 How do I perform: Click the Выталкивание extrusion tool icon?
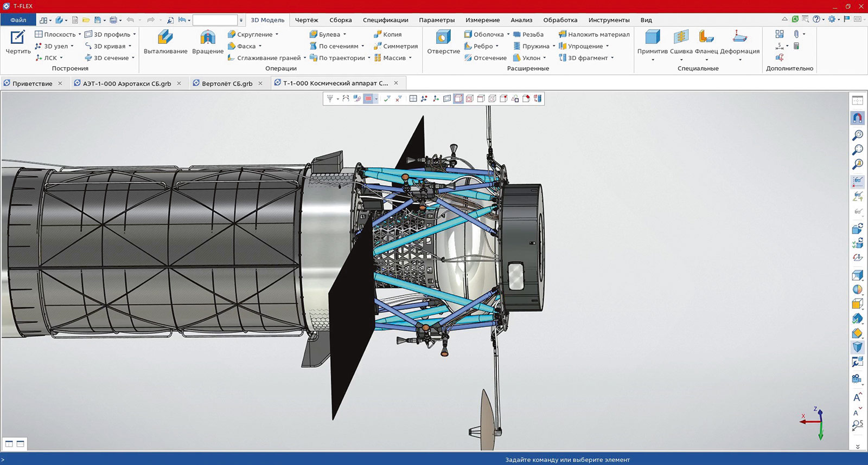pyautogui.click(x=165, y=38)
